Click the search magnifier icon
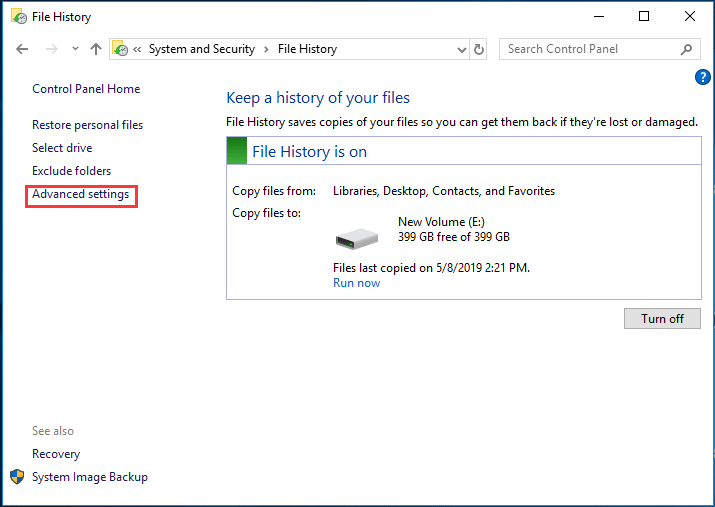Screen dimensions: 715x507 point(686,49)
